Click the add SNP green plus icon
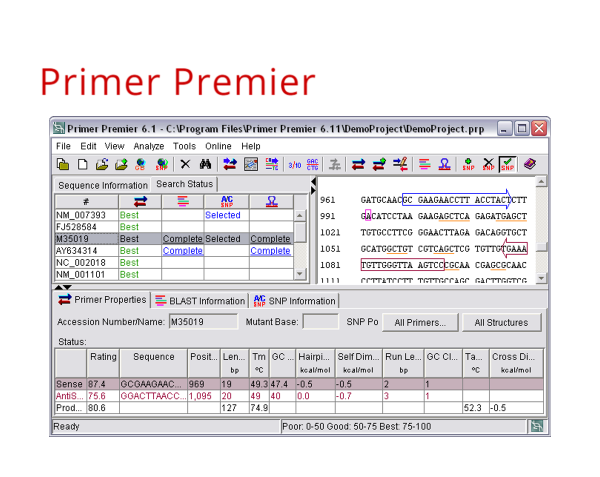 468,164
